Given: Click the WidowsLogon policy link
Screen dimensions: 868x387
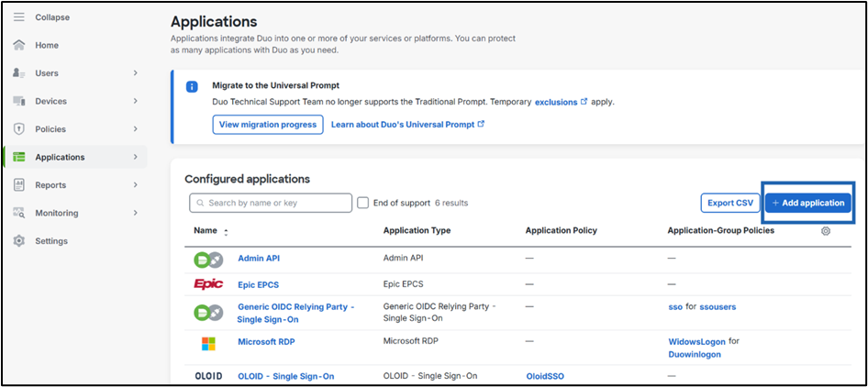Looking at the screenshot, I should point(697,341).
